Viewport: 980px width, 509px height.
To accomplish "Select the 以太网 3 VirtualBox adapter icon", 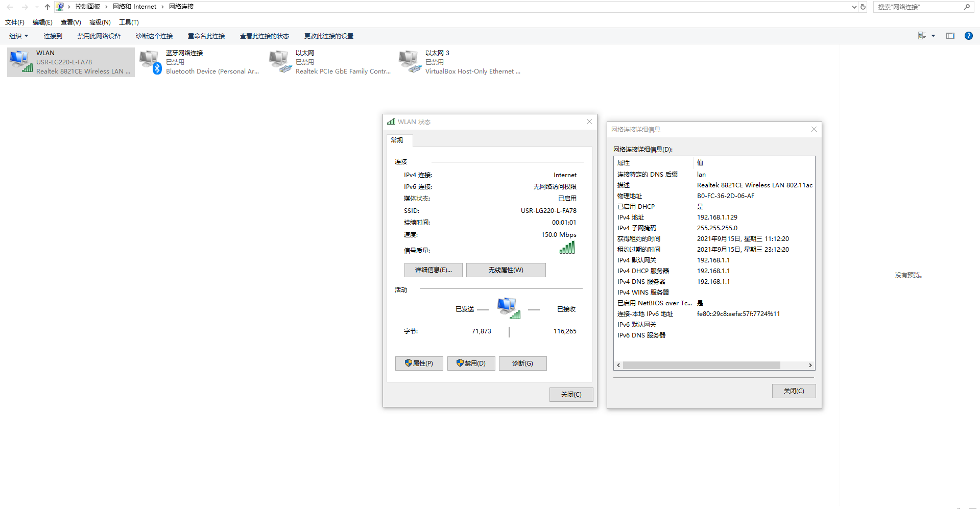I will [x=410, y=62].
